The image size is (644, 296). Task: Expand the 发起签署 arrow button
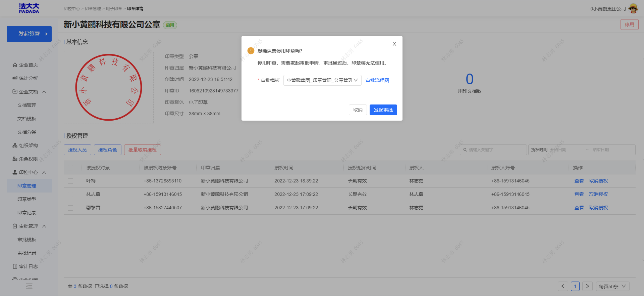(x=47, y=34)
